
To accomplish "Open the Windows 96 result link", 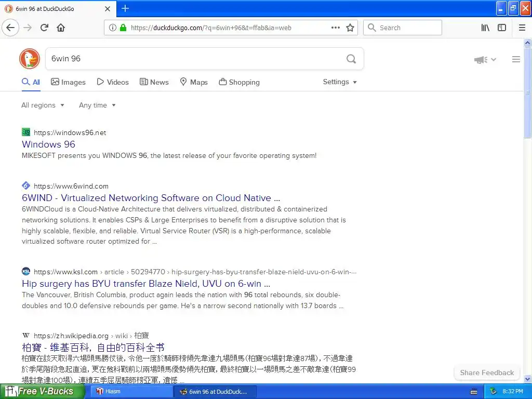I will tap(48, 144).
